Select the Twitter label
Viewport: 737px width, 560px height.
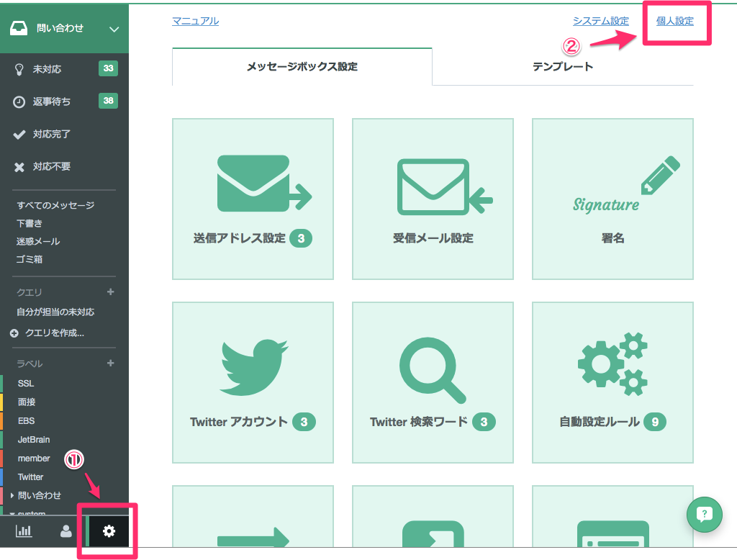(30, 477)
